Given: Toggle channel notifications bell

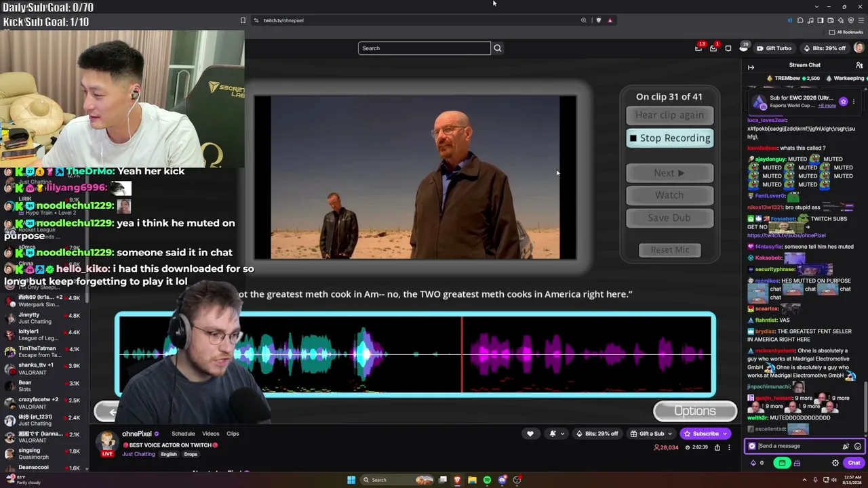Looking at the screenshot, I should tap(553, 434).
